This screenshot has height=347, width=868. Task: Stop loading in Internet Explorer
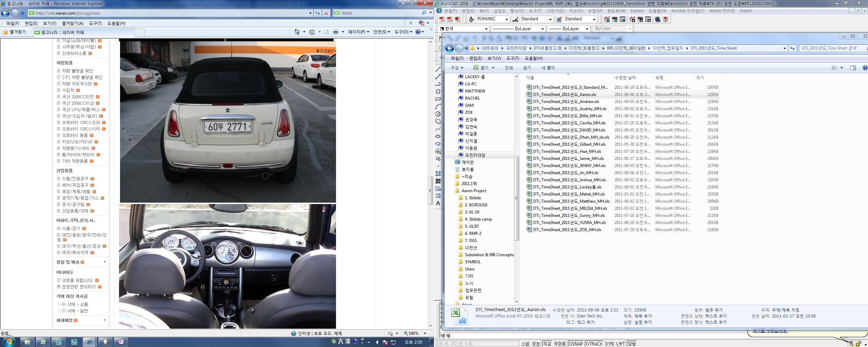point(326,13)
